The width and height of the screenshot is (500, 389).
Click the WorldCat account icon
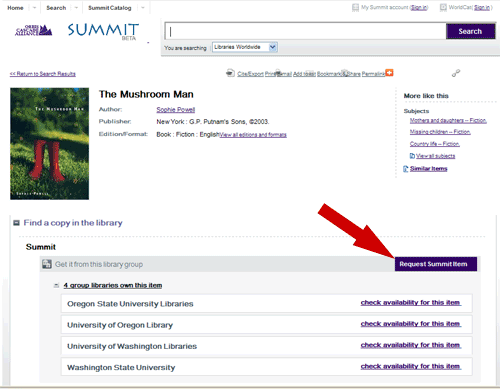point(443,7)
